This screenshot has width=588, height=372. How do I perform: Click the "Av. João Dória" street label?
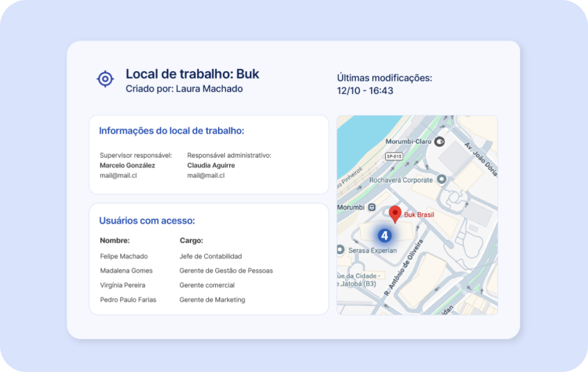click(481, 159)
